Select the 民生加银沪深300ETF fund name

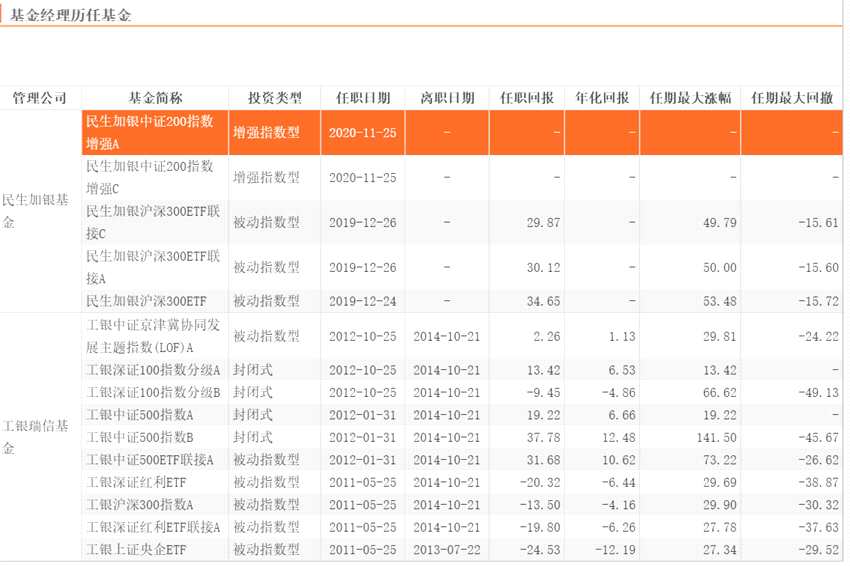146,301
